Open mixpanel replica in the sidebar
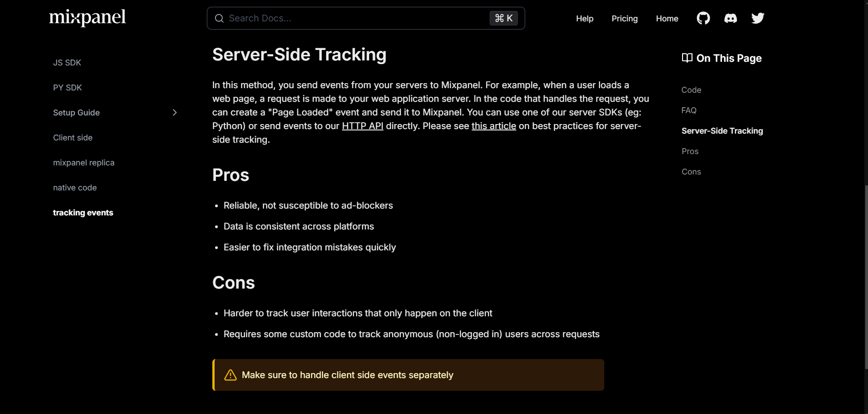Viewport: 868px width, 414px height. pos(84,163)
